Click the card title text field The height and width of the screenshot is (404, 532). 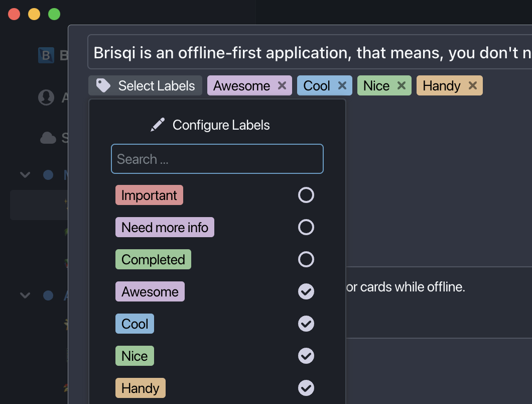[310, 53]
